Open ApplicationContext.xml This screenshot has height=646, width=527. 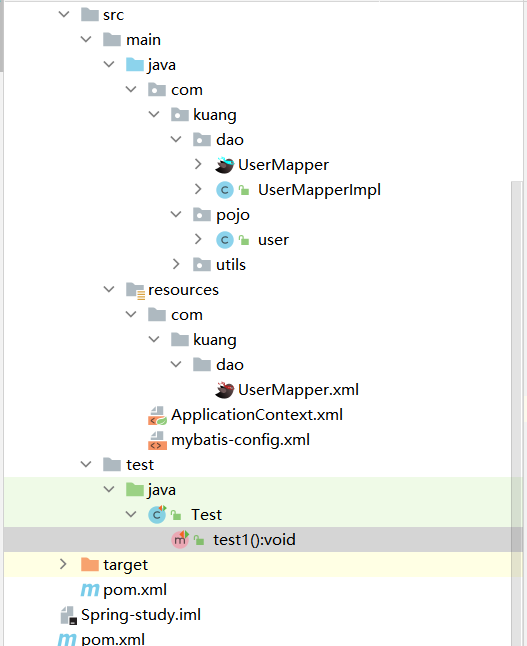pyautogui.click(x=257, y=415)
